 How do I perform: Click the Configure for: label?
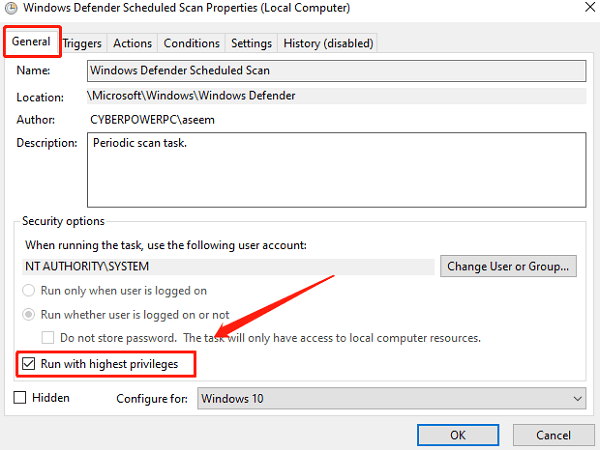(152, 399)
